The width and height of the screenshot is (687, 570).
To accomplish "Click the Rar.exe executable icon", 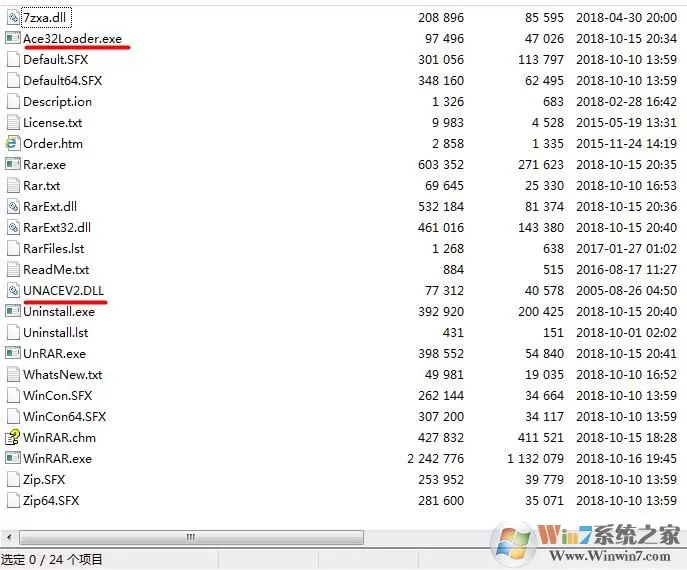I will (x=13, y=164).
